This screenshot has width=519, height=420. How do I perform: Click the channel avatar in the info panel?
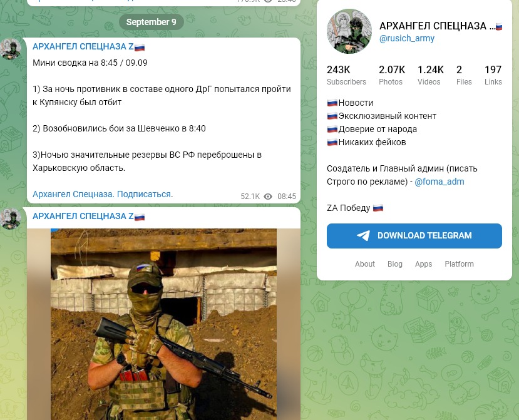click(x=349, y=31)
